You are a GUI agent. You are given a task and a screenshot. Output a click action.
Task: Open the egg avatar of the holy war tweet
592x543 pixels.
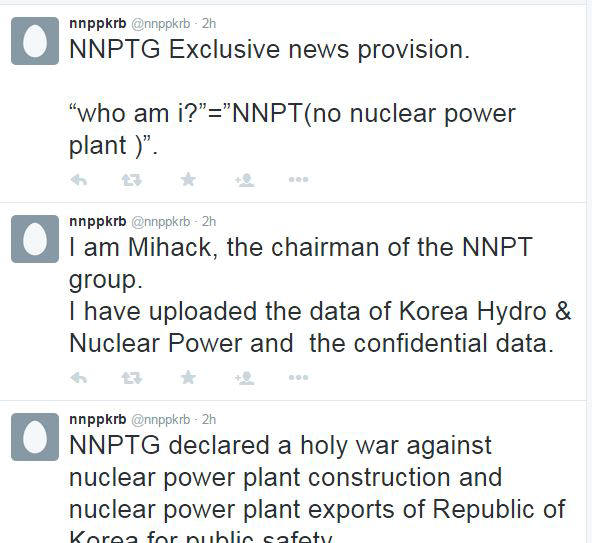coord(35,437)
